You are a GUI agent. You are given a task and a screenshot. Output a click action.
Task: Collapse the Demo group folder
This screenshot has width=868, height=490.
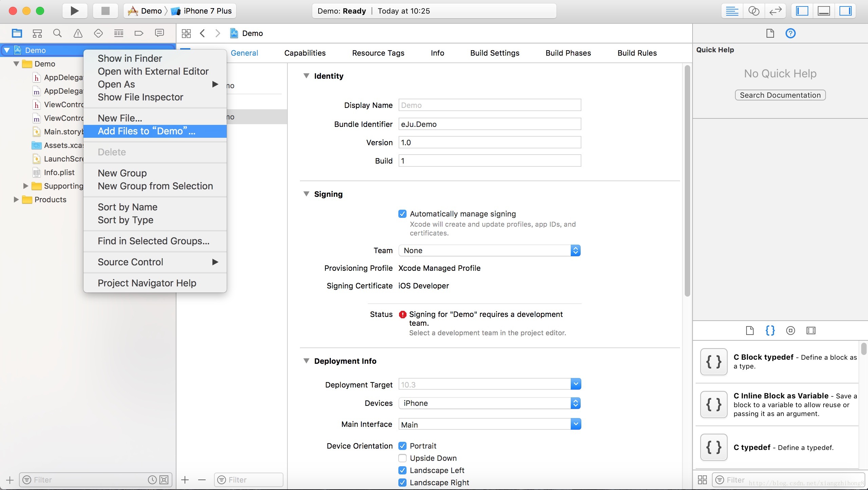[x=16, y=64]
